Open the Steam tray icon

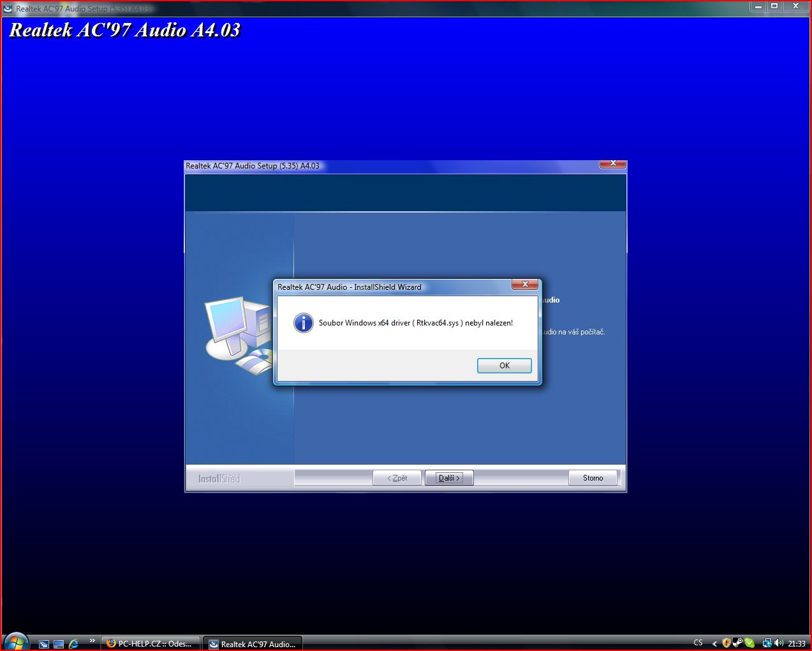pyautogui.click(x=737, y=643)
